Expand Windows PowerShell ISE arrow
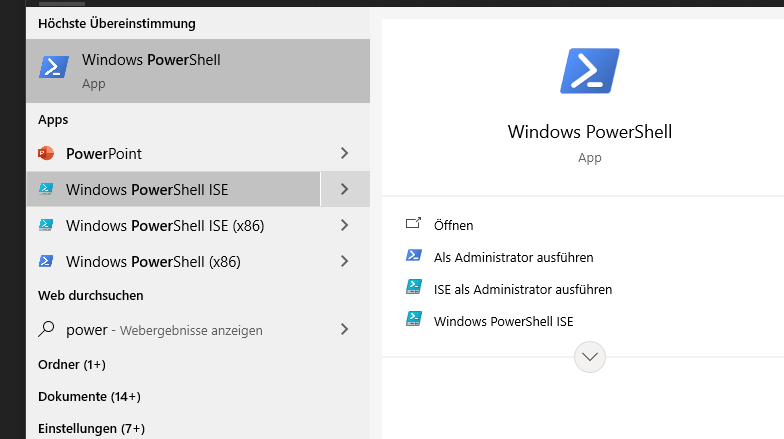Viewport: 784px width, 439px height. 344,189
